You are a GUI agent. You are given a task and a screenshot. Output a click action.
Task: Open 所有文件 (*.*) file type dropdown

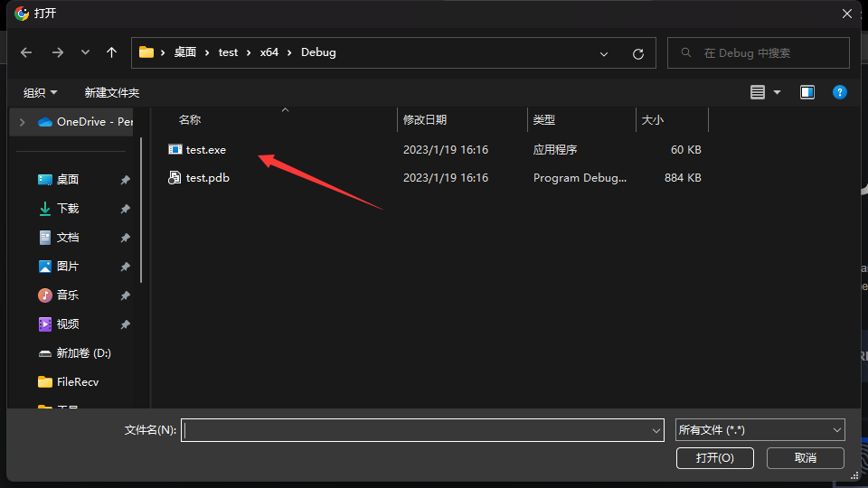pyautogui.click(x=760, y=430)
